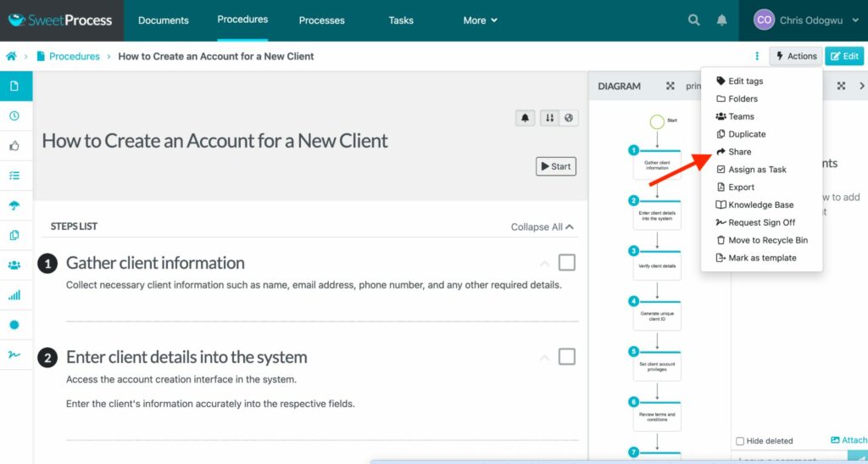Open the notifications bell in top bar

[x=721, y=20]
